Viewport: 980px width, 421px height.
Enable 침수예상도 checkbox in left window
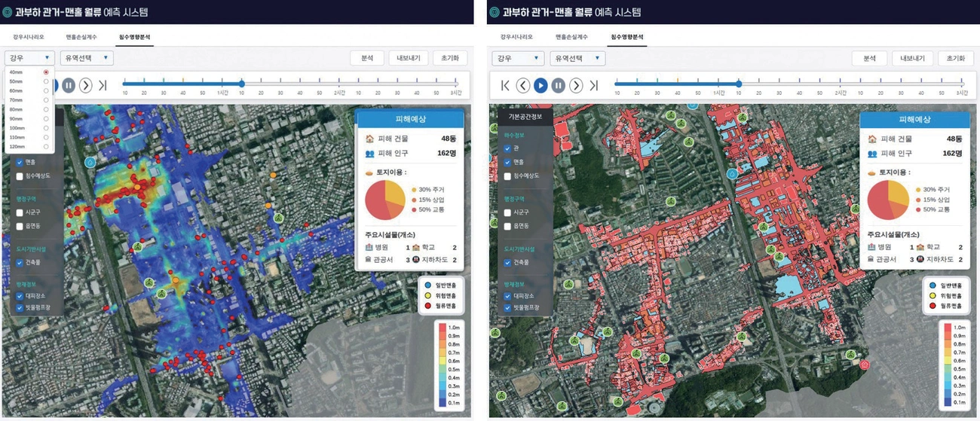coord(20,175)
